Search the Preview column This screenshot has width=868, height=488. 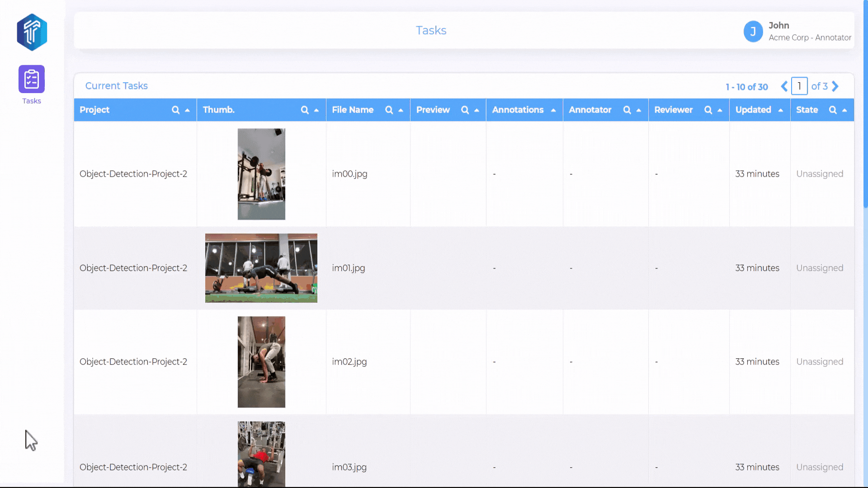coord(465,110)
